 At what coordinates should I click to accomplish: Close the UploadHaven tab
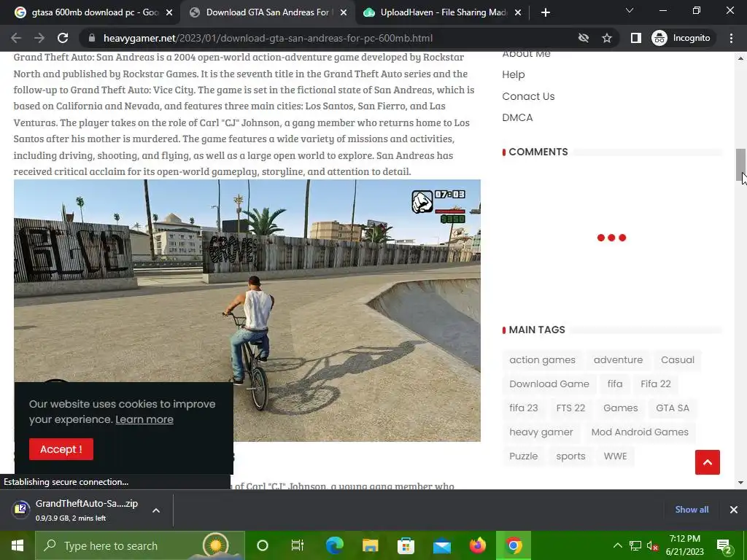click(518, 13)
